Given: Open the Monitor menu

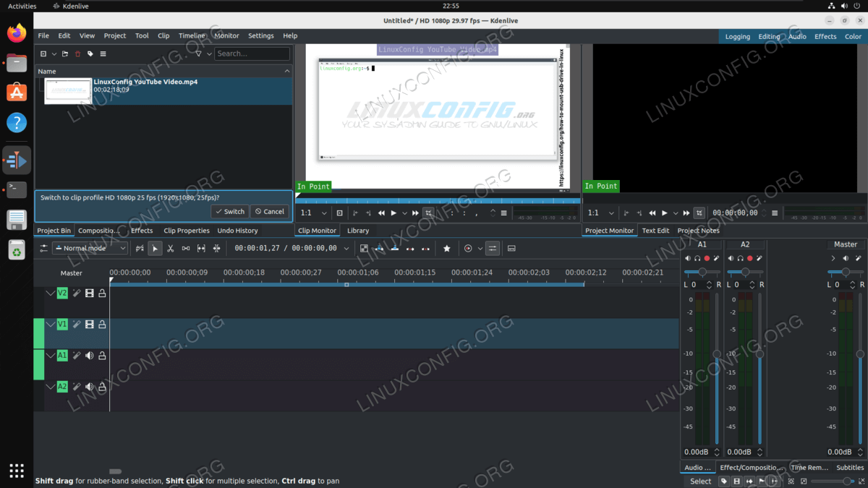Looking at the screenshot, I should click(226, 35).
